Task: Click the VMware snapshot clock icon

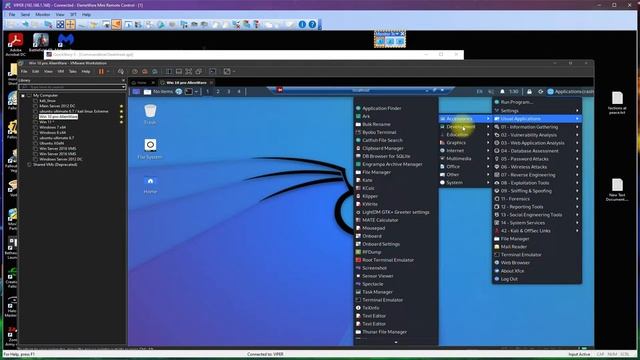Action: pyautogui.click(x=135, y=71)
